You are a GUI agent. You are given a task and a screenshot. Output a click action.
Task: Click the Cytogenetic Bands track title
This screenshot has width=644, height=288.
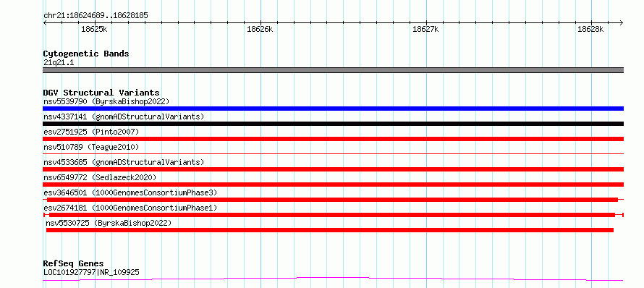[x=86, y=54]
